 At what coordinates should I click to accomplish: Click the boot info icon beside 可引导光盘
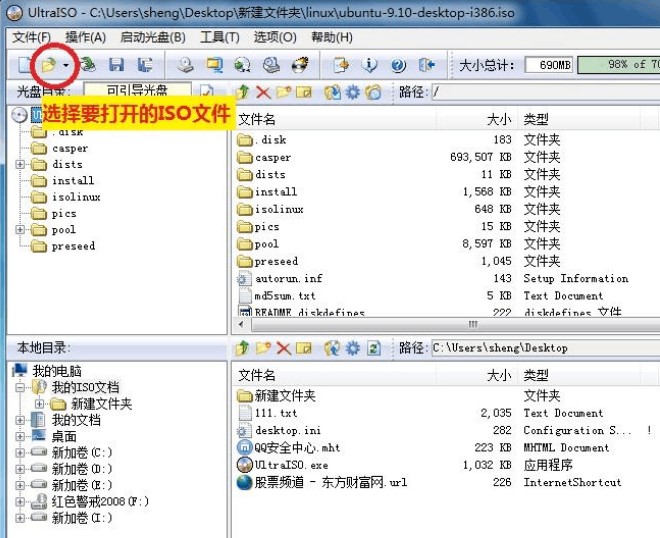[x=207, y=91]
